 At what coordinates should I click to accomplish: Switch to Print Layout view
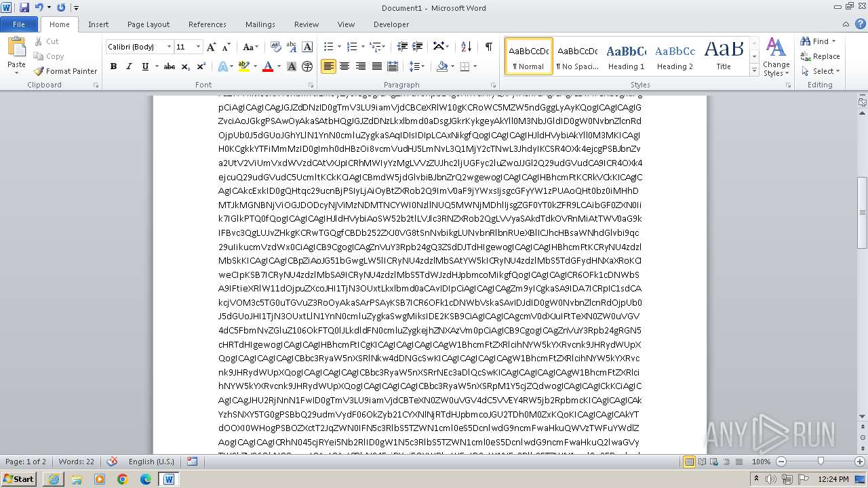pos(689,462)
